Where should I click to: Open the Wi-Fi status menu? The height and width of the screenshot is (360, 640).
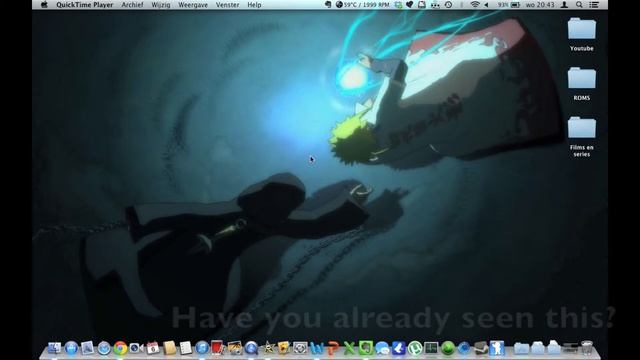pos(475,5)
